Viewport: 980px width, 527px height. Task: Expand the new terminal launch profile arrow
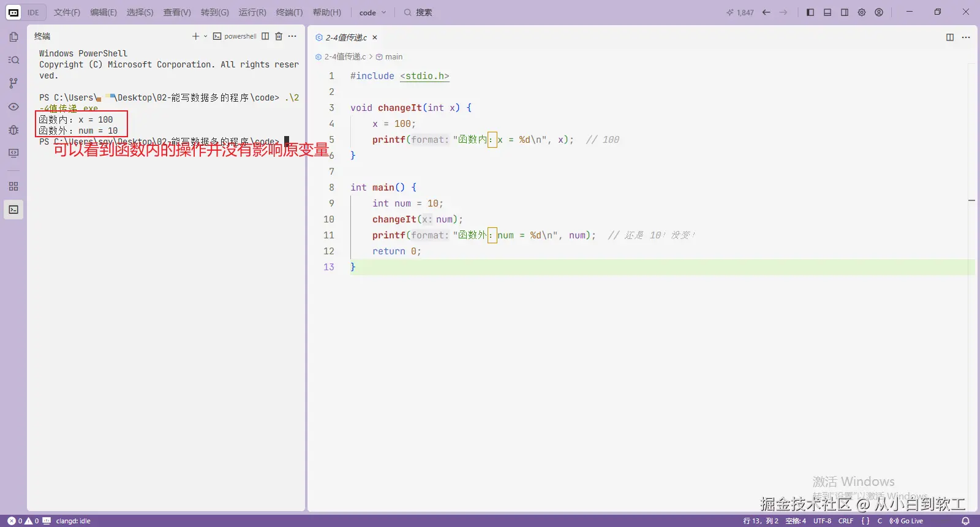pyautogui.click(x=205, y=36)
